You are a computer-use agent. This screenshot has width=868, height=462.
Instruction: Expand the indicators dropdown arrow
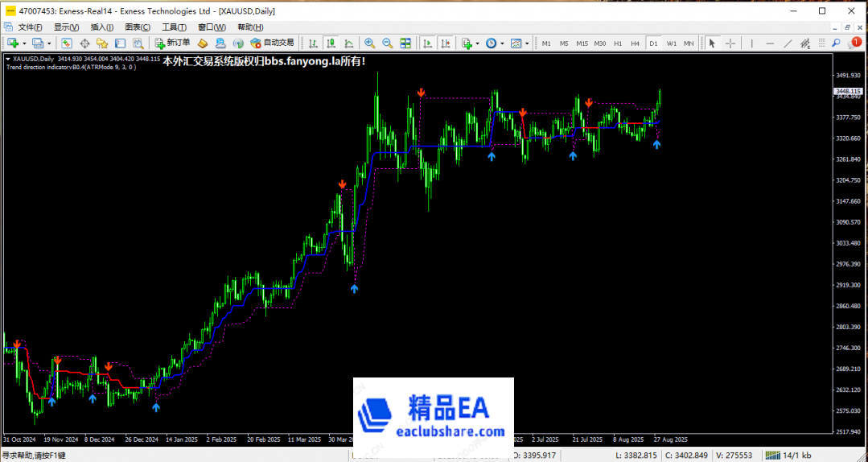point(477,43)
